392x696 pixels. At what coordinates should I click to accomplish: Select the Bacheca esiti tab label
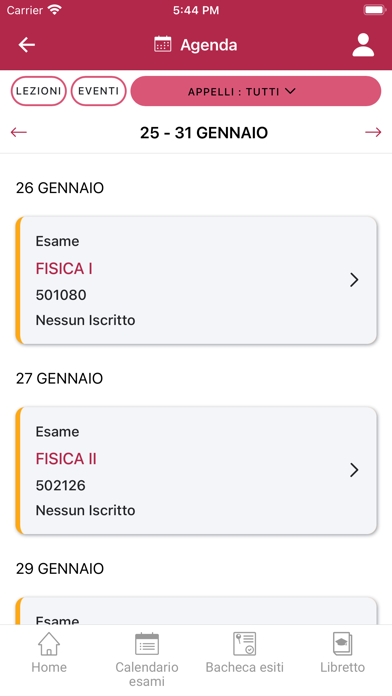click(245, 667)
